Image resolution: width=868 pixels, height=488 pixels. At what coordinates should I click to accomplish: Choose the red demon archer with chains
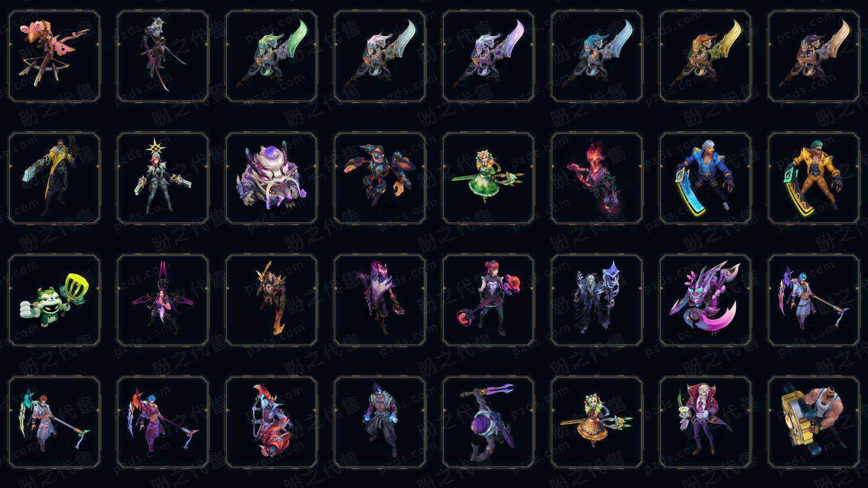coord(271,422)
